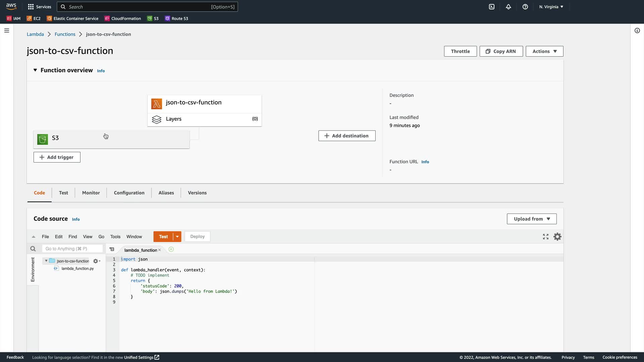Open the help question mark icon
This screenshot has height=362, width=644.
pyautogui.click(x=525, y=7)
